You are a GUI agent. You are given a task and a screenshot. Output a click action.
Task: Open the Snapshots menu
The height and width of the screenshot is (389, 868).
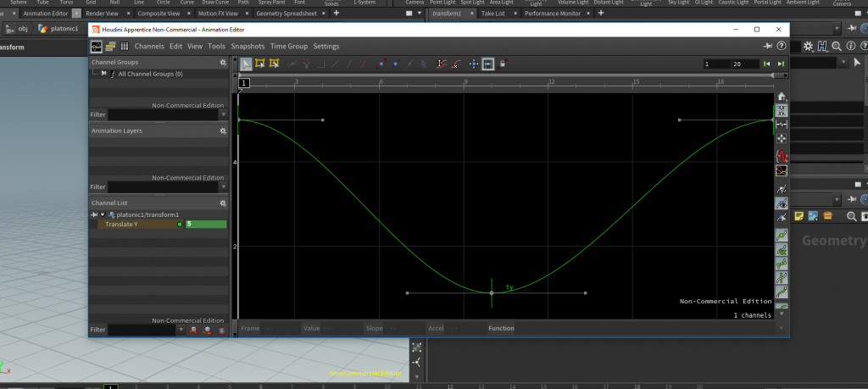[x=248, y=46]
